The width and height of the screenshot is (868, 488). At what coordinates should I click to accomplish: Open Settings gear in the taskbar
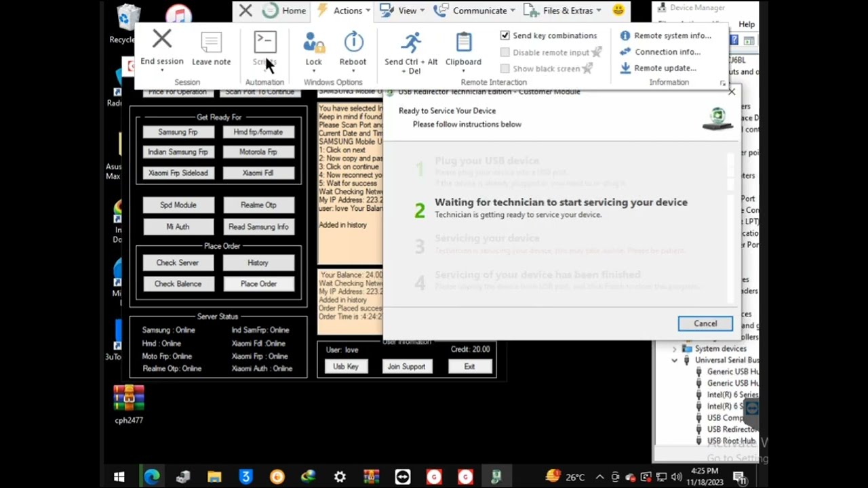pyautogui.click(x=340, y=477)
